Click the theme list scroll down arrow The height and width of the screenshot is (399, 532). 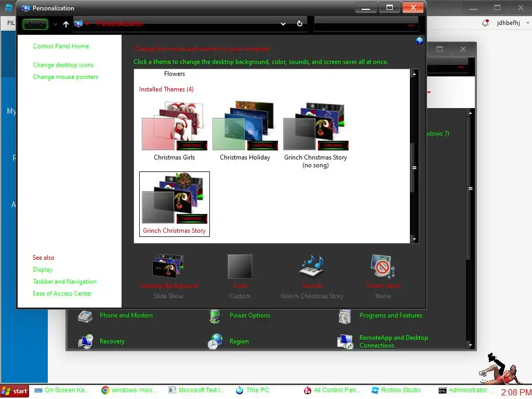pos(414,239)
